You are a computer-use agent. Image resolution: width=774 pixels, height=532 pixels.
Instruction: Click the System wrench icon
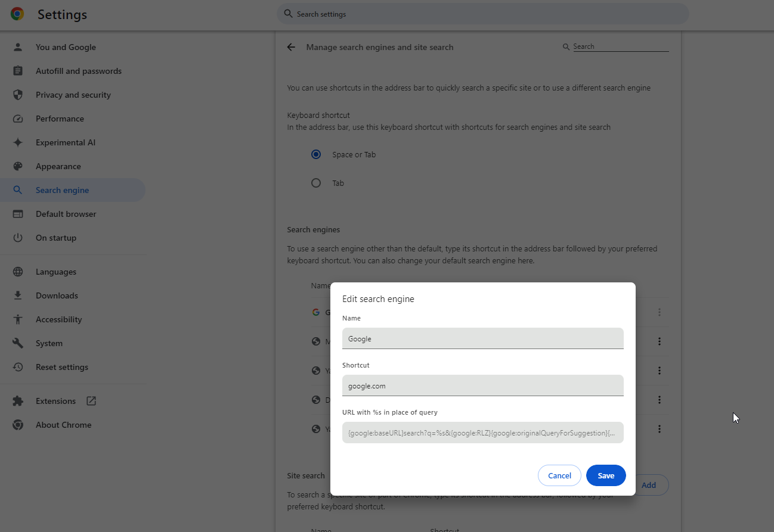(18, 343)
